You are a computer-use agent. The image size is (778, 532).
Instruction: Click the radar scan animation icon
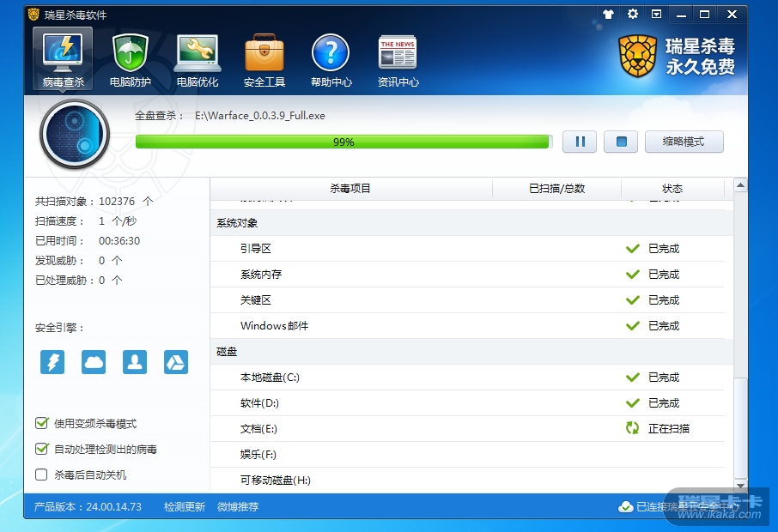pyautogui.click(x=75, y=134)
